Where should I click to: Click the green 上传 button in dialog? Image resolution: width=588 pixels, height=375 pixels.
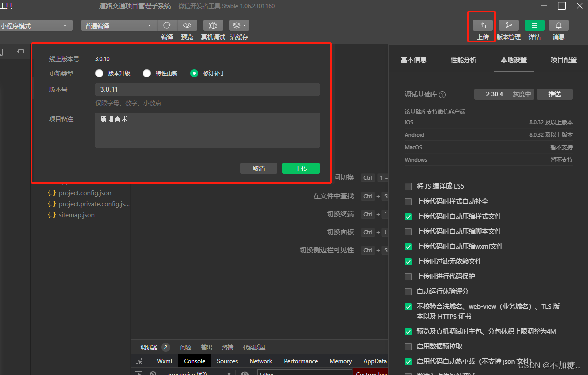tap(301, 169)
